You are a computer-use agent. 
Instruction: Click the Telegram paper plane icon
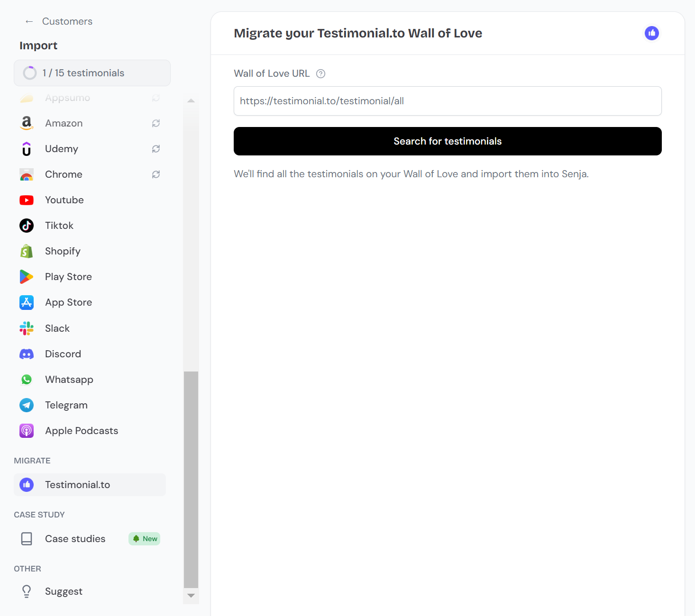27,405
